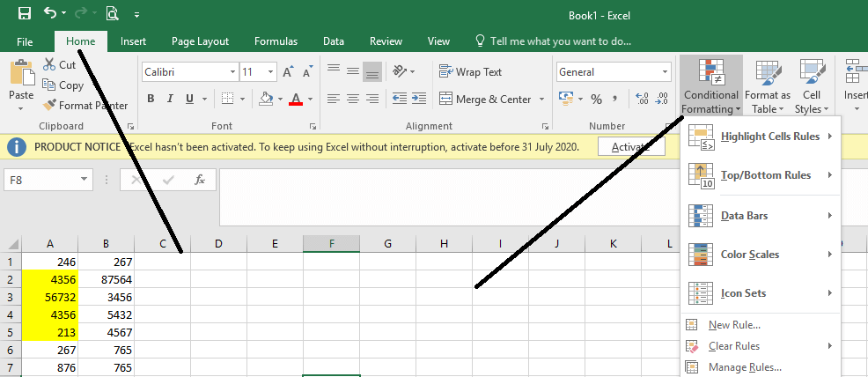Toggle Bold formatting
Image resolution: width=868 pixels, height=377 pixels.
151,100
